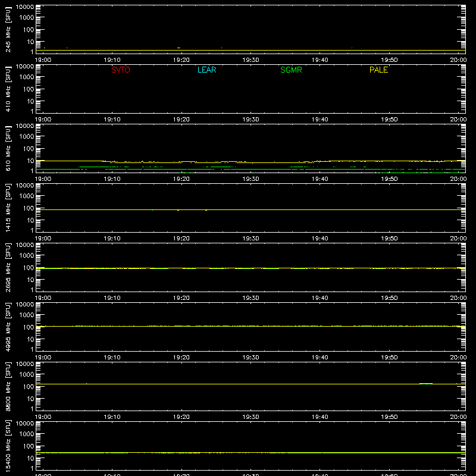Click the 19:40 tick label of 410 MHz panel
This screenshot has width=476, height=476.
(x=320, y=120)
